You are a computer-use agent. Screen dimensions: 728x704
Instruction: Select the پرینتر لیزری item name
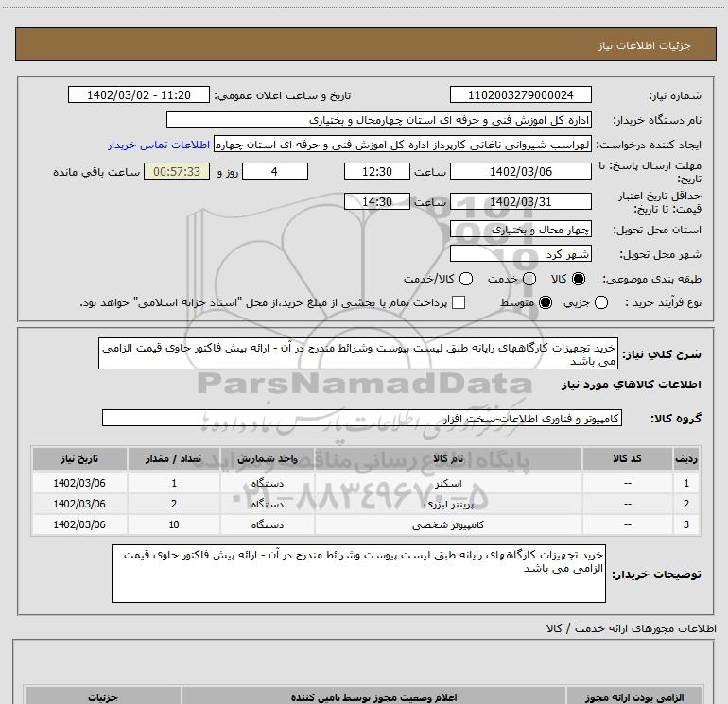coord(448,504)
